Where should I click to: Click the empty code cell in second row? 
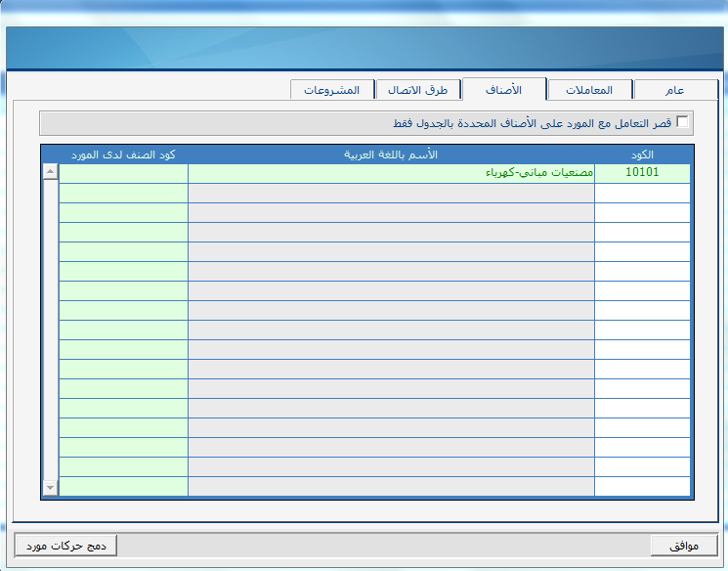tap(642, 193)
